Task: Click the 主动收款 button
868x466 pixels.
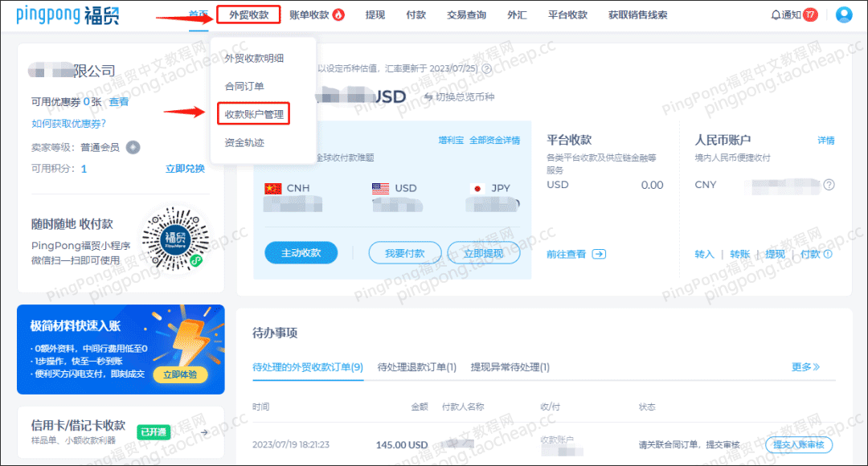Action: (x=301, y=253)
